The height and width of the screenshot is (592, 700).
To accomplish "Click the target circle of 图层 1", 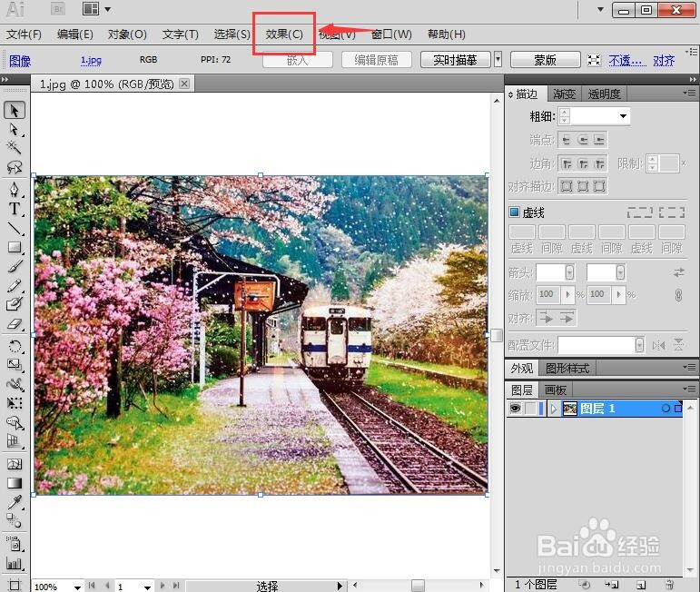I will tap(665, 408).
